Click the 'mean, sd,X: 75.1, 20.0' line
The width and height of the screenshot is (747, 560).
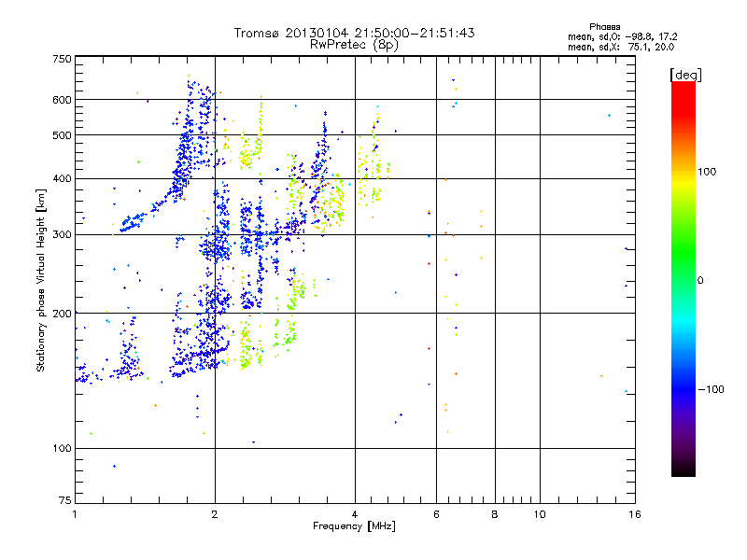621,47
